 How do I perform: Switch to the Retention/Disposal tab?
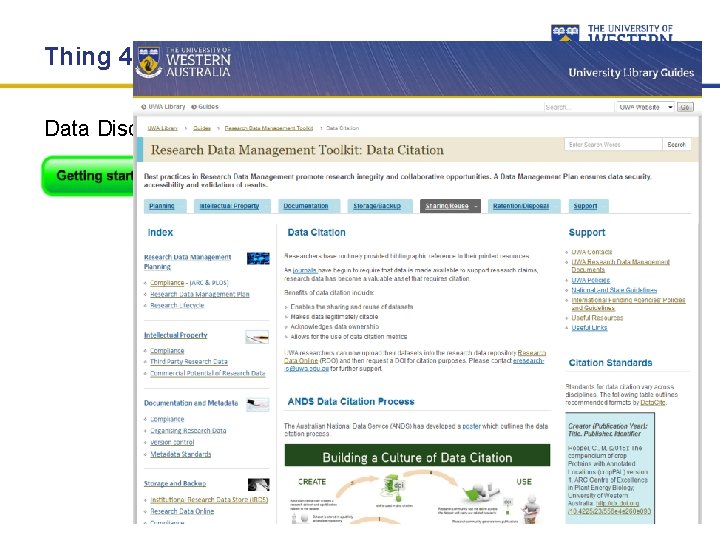524,206
